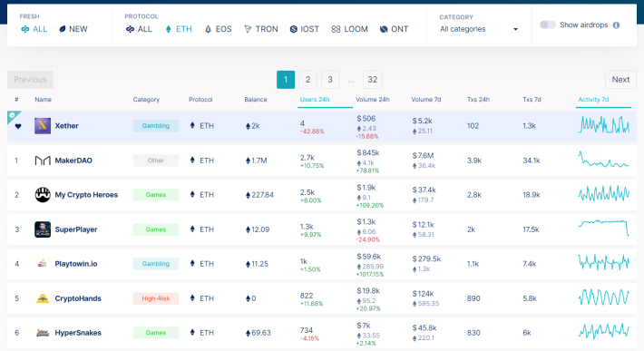Open the Xether logo icon
The width and height of the screenshot is (644, 351).
43,126
